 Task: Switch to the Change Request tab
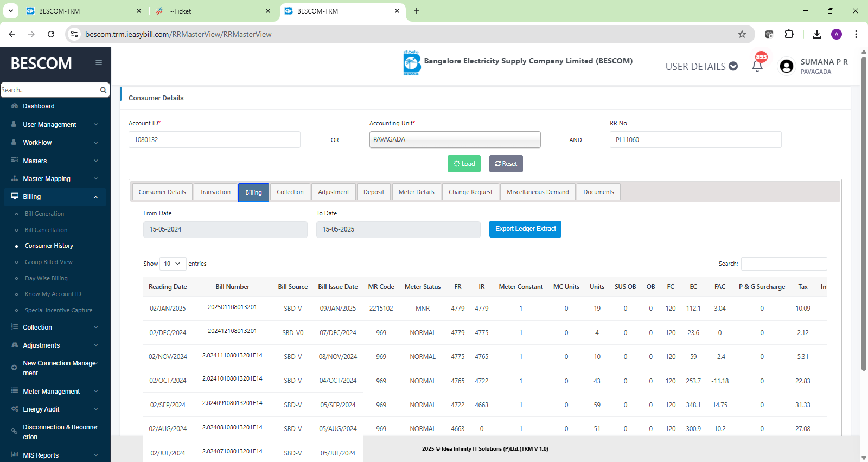click(x=470, y=192)
